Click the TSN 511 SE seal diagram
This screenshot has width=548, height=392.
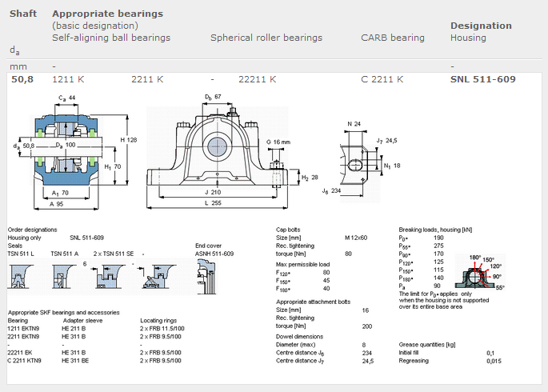pos(110,276)
